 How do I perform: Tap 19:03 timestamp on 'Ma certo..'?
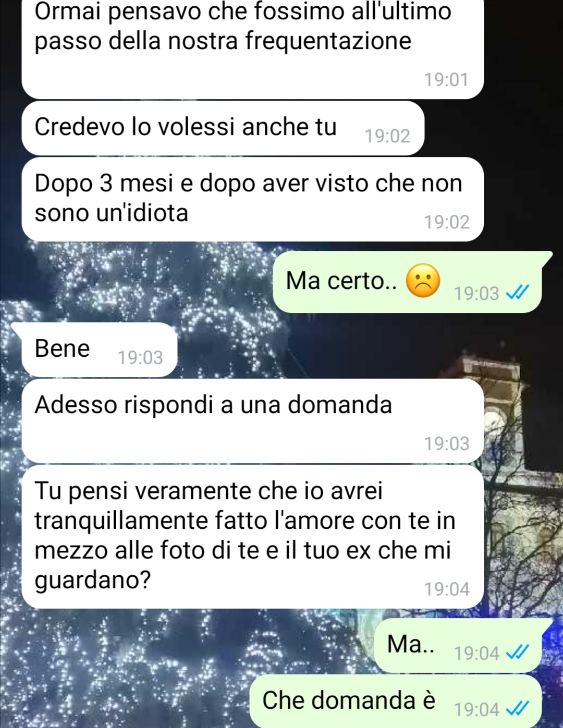pos(476,294)
